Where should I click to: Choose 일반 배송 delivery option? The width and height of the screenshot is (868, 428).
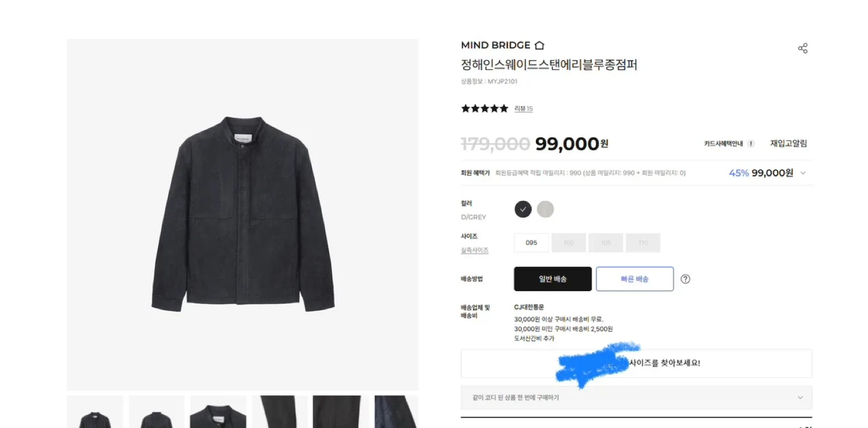[553, 279]
